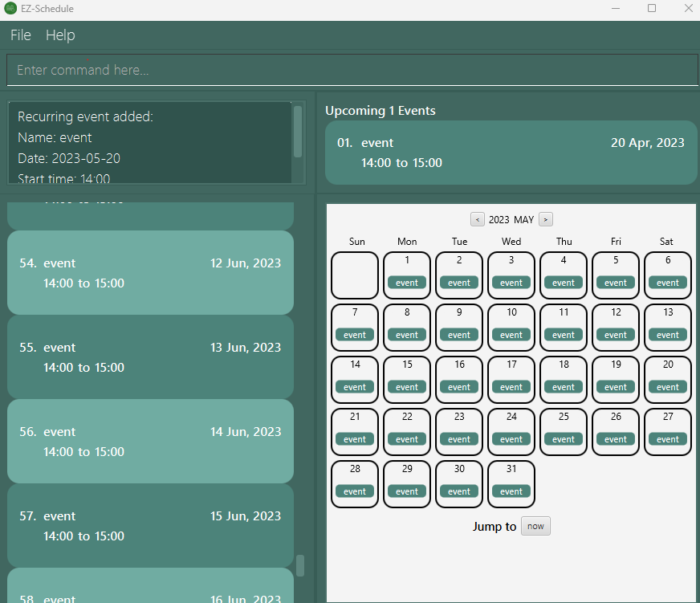Viewport: 700px width, 603px height.
Task: Click the event label on May 13
Action: (x=668, y=335)
